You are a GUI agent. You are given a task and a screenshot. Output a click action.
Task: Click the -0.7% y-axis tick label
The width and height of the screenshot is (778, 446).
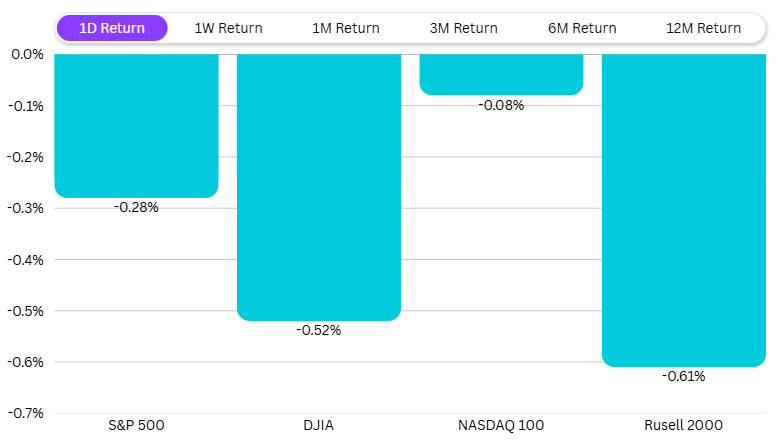click(x=25, y=413)
